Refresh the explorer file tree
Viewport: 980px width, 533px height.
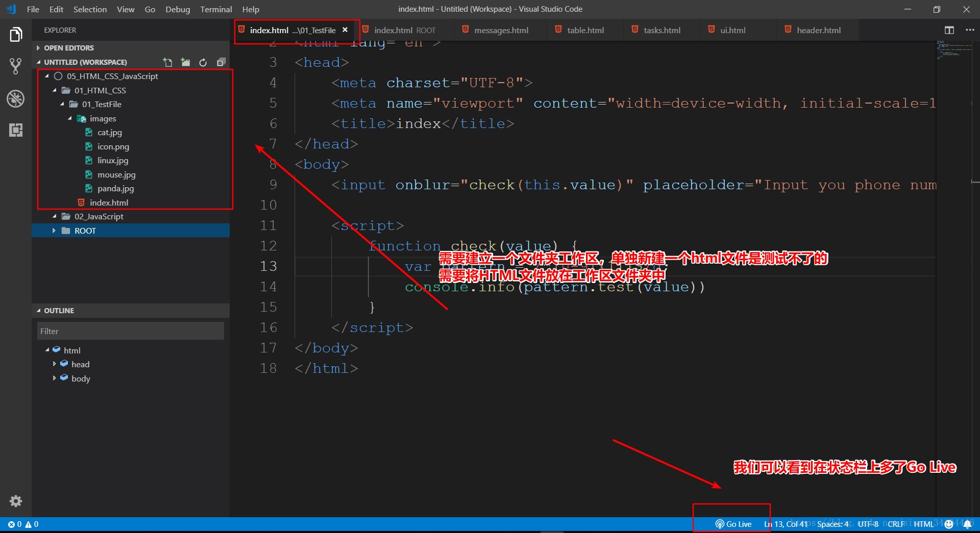coord(203,62)
